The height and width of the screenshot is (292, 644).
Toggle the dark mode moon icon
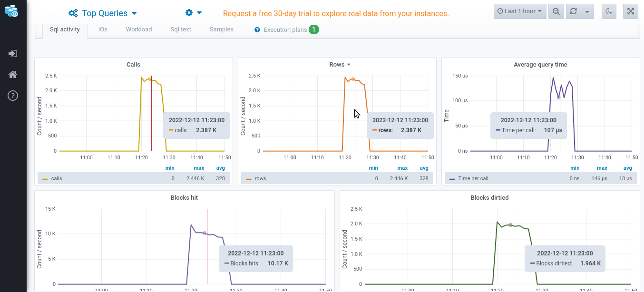pos(609,11)
